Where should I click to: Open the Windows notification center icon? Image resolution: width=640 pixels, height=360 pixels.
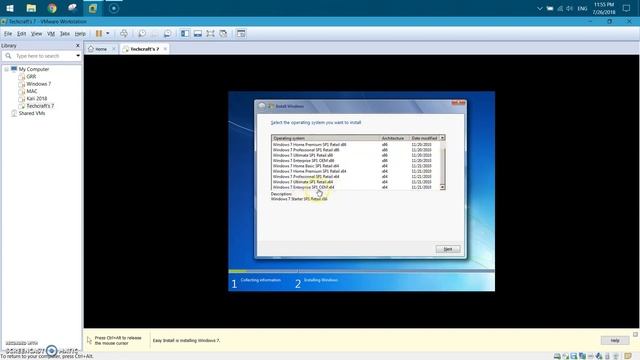click(626, 8)
